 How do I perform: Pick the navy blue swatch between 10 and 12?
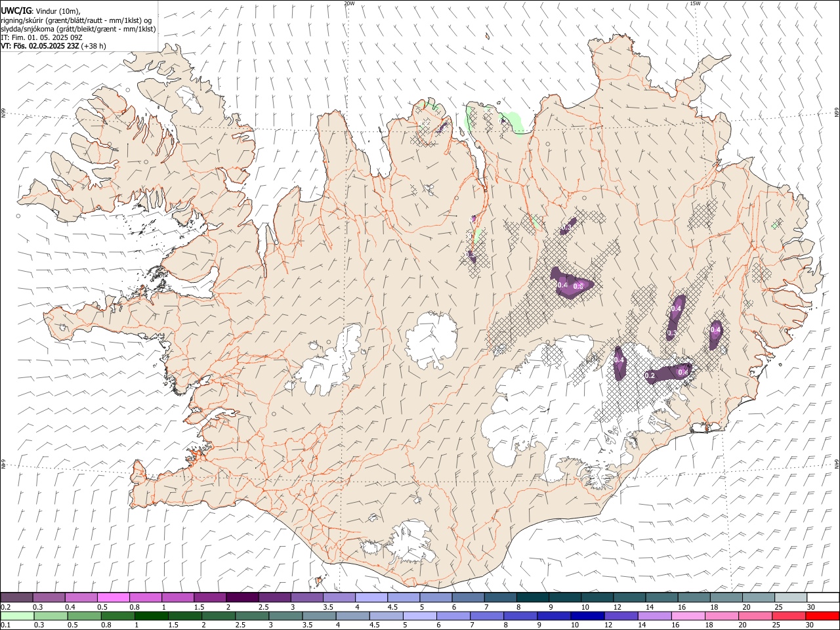pos(586,616)
